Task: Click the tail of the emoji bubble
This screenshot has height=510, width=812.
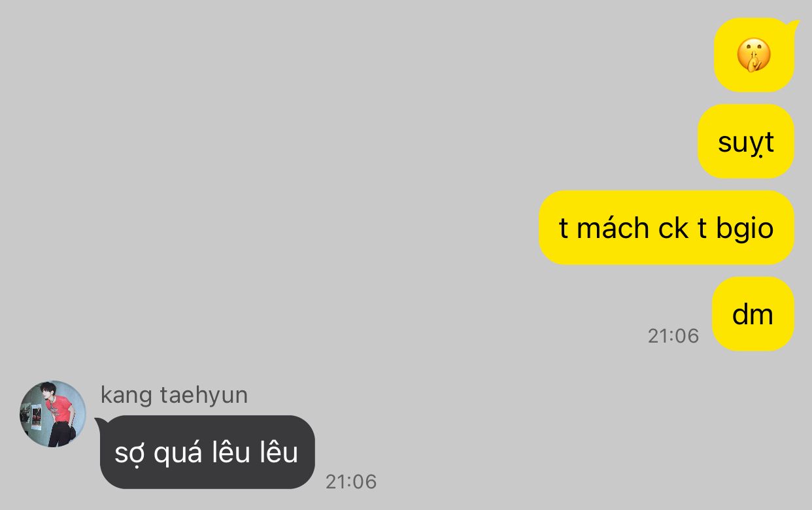Action: click(794, 26)
